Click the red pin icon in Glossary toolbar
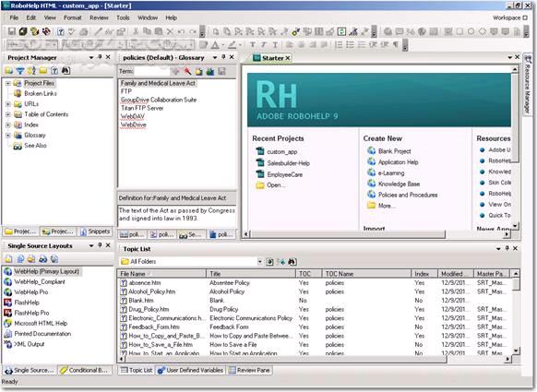This screenshot has width=537, height=392. coord(187,71)
